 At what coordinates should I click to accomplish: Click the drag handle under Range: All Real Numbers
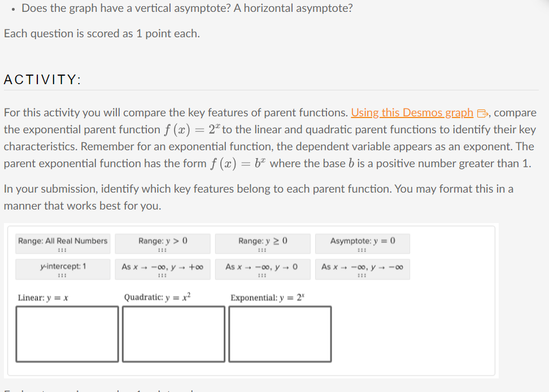click(x=62, y=250)
